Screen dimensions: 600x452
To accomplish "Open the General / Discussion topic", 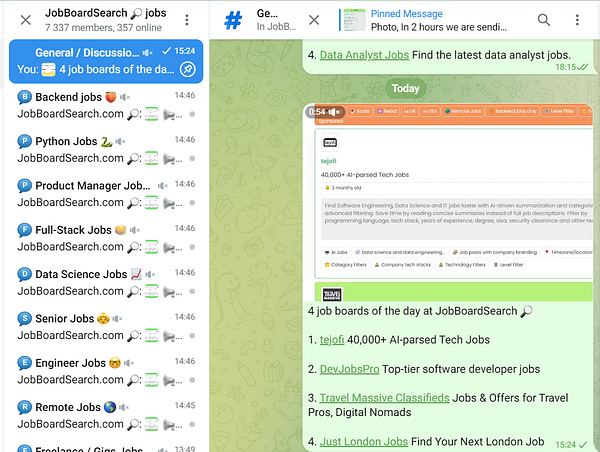I will click(x=106, y=61).
